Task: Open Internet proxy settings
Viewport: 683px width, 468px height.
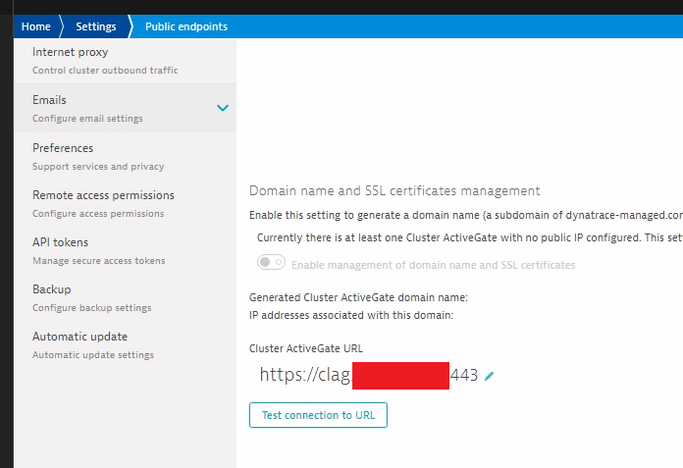Action: (x=70, y=52)
